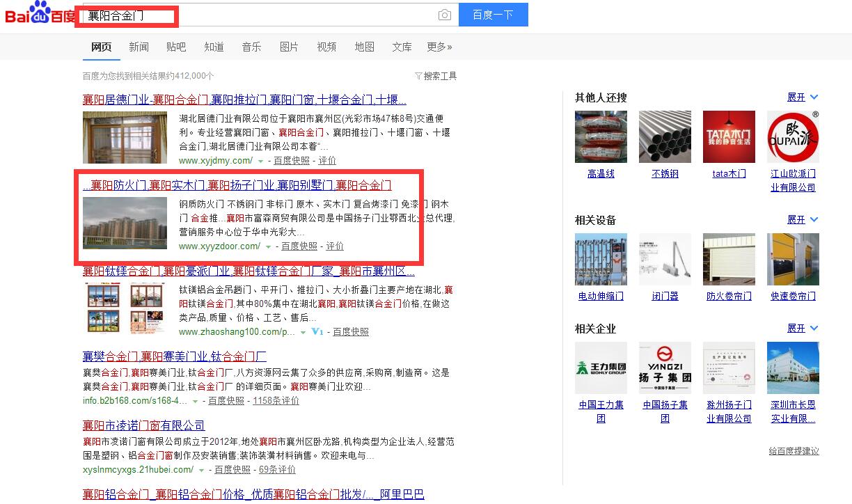This screenshot has height=504, width=852.
Task: Expand 展开 in 相关设备 section
Action: point(803,220)
